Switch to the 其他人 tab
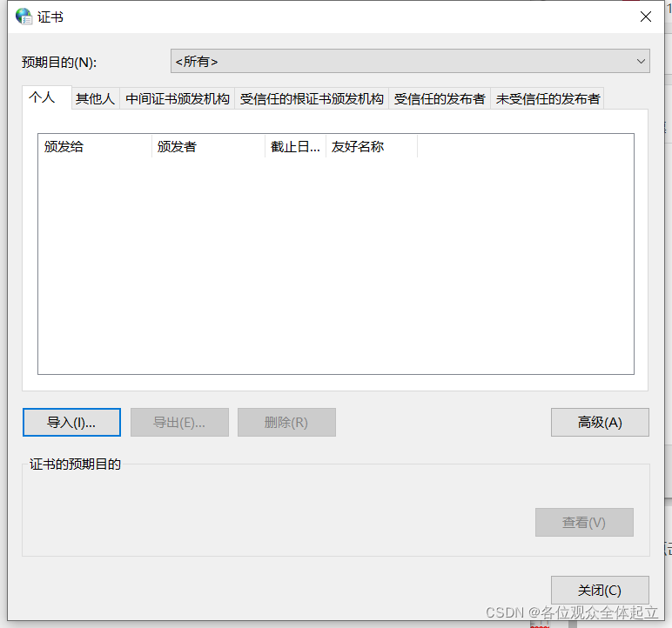Viewport: 672px width, 628px height. [95, 99]
